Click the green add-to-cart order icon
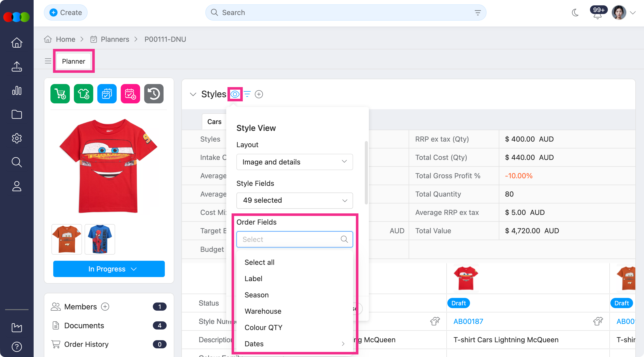This screenshot has height=357, width=644. [x=60, y=94]
